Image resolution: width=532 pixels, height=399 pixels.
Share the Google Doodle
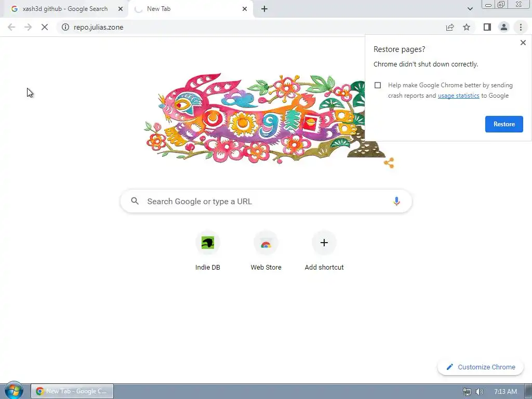pos(389,163)
